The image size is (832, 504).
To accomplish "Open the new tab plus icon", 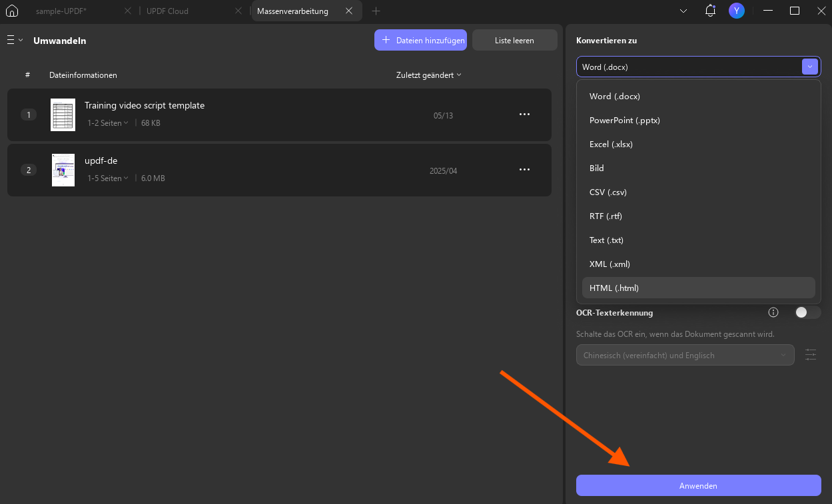I will click(376, 11).
